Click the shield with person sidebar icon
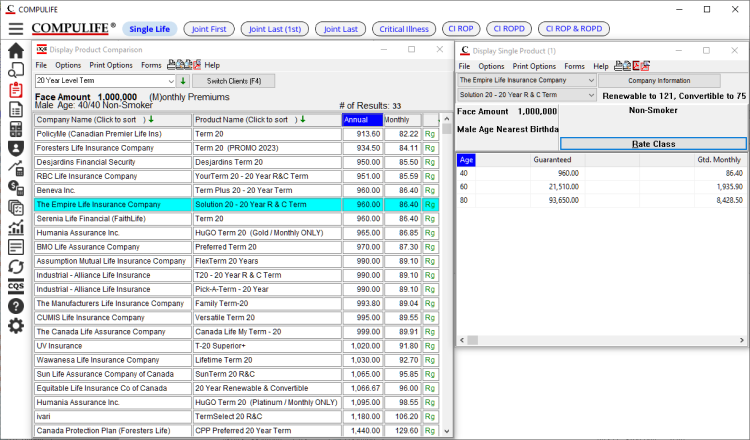Screen dimensions: 750x440 click(16, 148)
